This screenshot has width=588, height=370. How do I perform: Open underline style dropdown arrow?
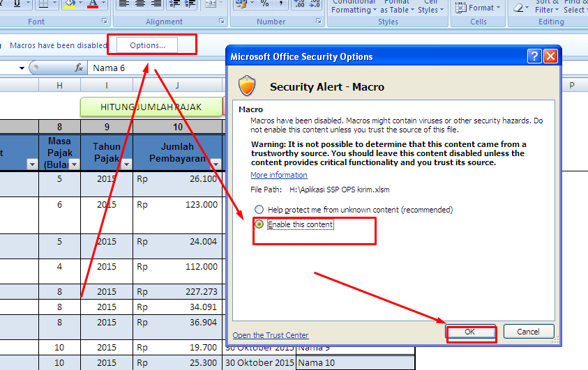[x=29, y=3]
